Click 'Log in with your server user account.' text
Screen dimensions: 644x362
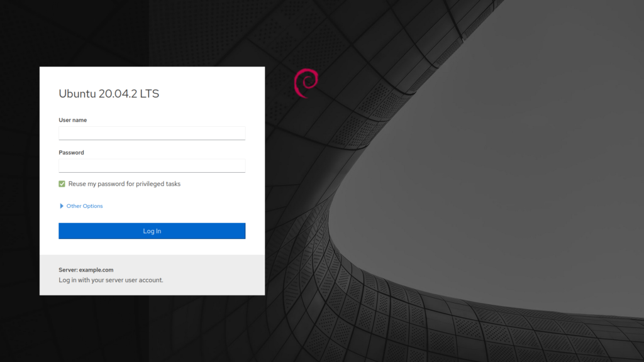111,280
